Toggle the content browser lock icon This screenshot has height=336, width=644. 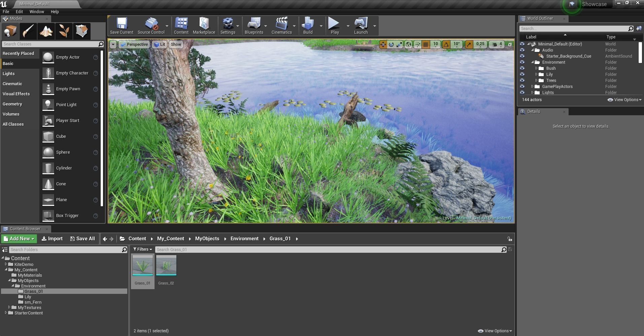coord(510,239)
